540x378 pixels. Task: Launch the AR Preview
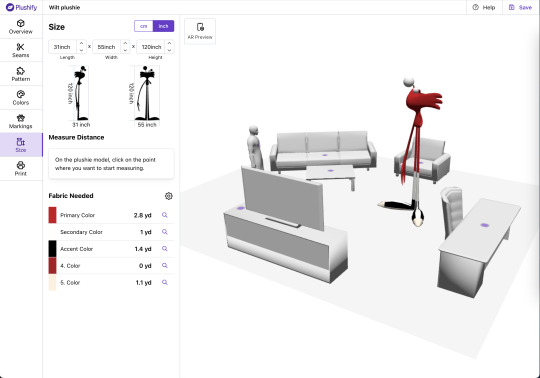(200, 31)
